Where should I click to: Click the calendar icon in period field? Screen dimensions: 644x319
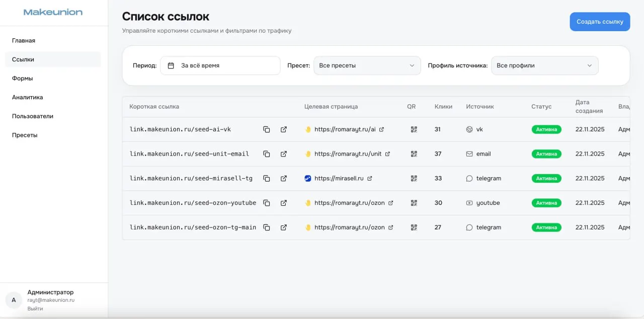(171, 65)
